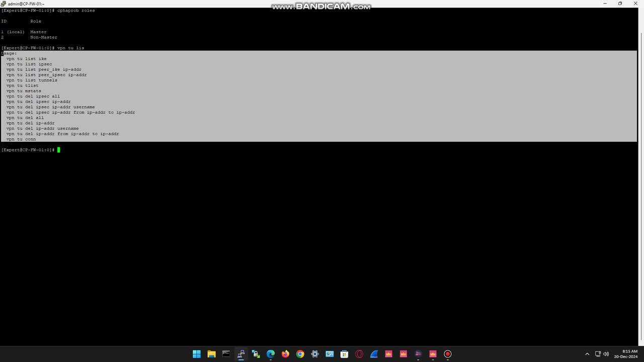Expand hidden icons in the system tray
The image size is (644, 362).
[x=587, y=353]
